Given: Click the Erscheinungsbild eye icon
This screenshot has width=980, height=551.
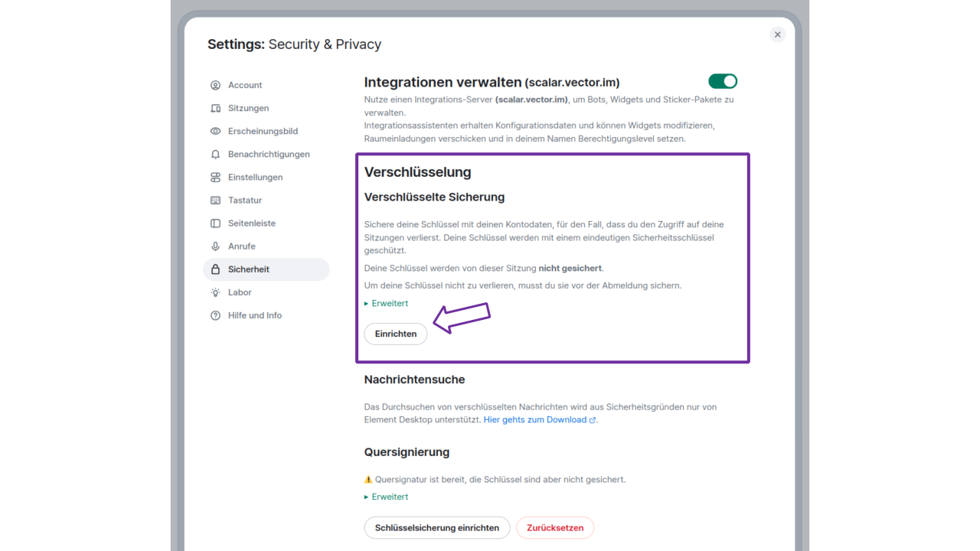Looking at the screenshot, I should pyautogui.click(x=215, y=131).
